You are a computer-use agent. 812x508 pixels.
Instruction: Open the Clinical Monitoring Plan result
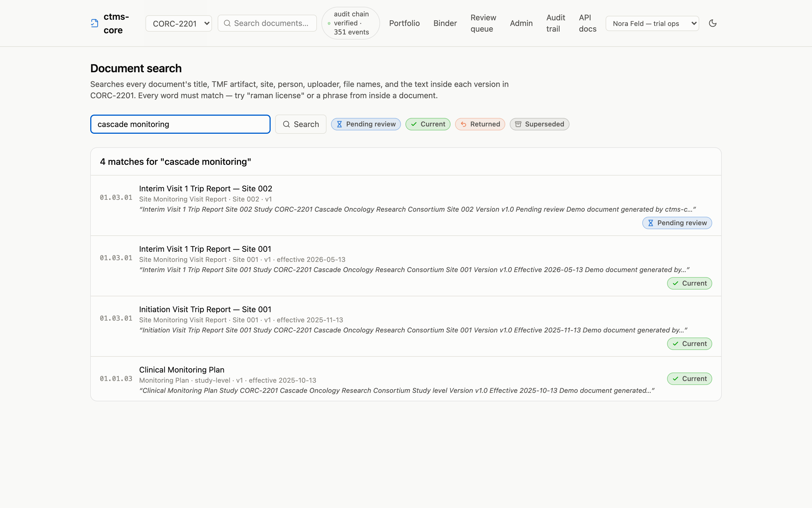click(182, 370)
